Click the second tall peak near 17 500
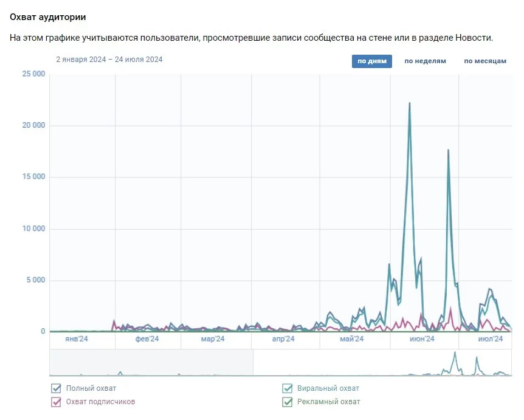The width and height of the screenshot is (524, 420). 448,150
